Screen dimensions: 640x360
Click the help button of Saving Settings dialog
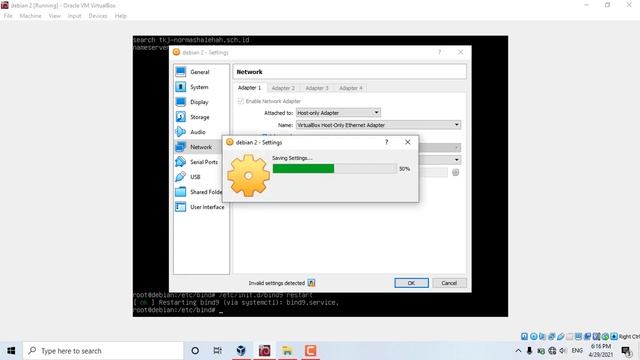point(386,142)
